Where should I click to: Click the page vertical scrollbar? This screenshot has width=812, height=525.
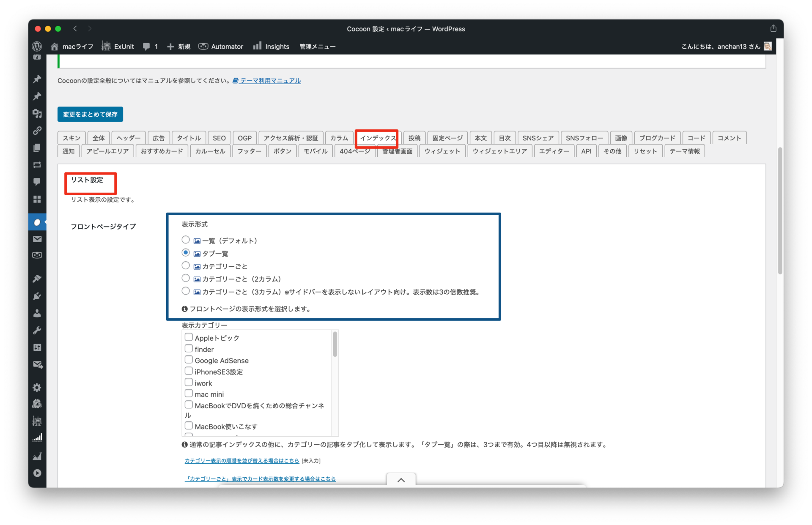pos(780,211)
